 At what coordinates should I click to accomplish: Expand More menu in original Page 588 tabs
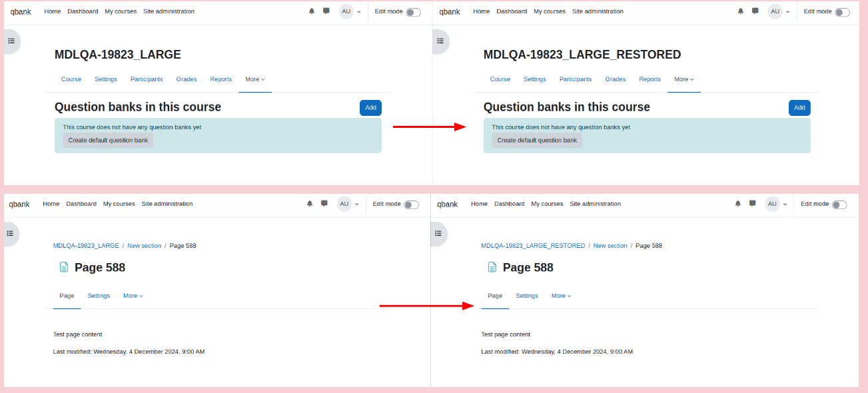point(133,296)
